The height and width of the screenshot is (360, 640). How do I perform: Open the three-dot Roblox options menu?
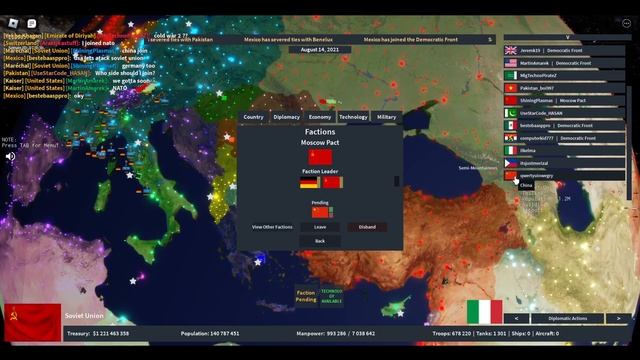(x=626, y=23)
